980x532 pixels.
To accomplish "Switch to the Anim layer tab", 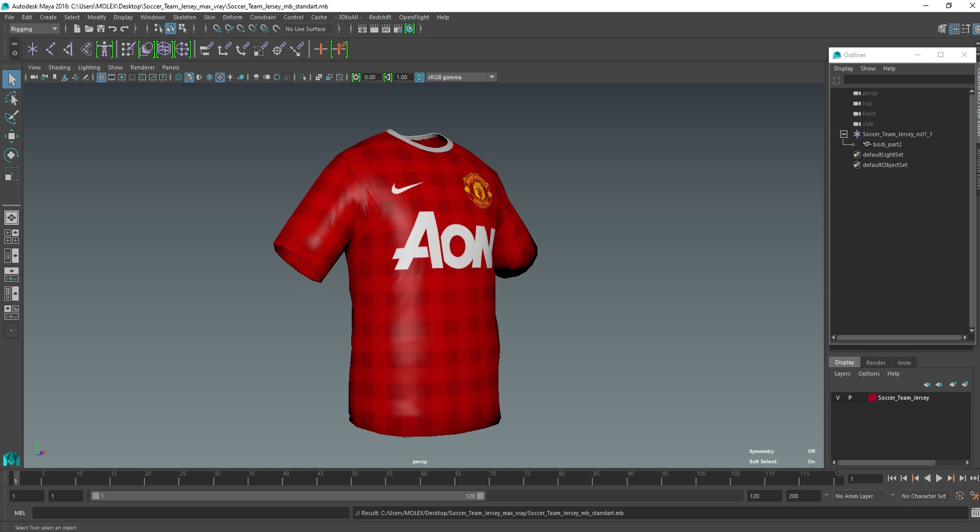I will pyautogui.click(x=904, y=363).
